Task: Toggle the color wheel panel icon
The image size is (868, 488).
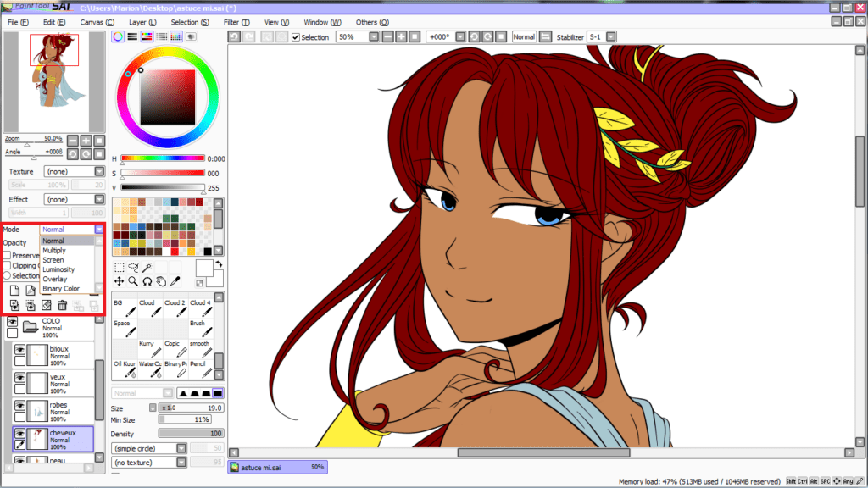Action: click(x=119, y=37)
